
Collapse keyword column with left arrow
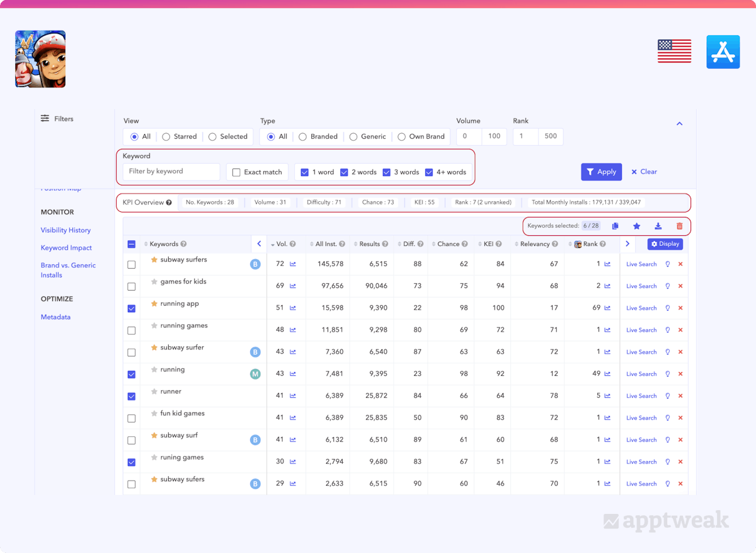coord(259,244)
